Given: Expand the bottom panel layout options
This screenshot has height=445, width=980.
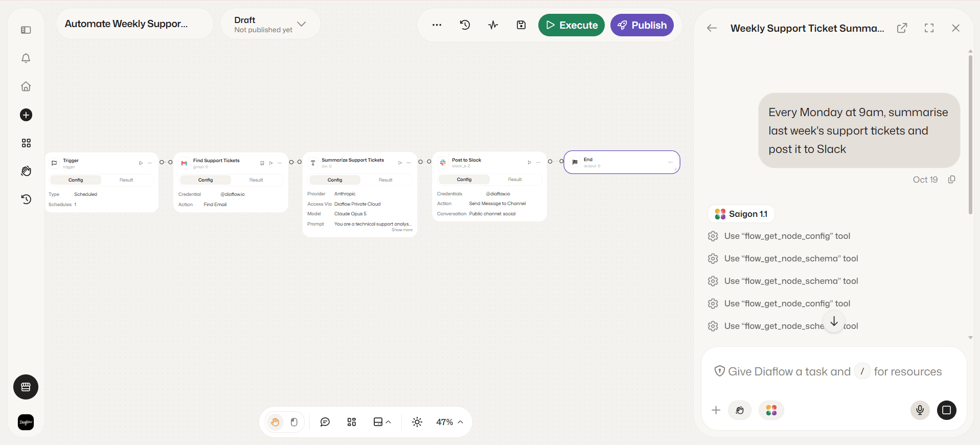Looking at the screenshot, I should click(x=382, y=422).
